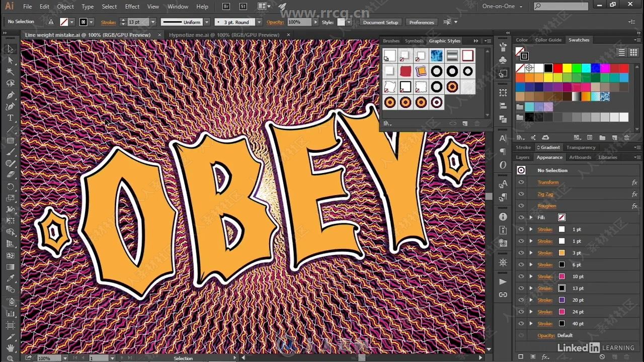Open the Effect menu
644x362 pixels.
132,7
